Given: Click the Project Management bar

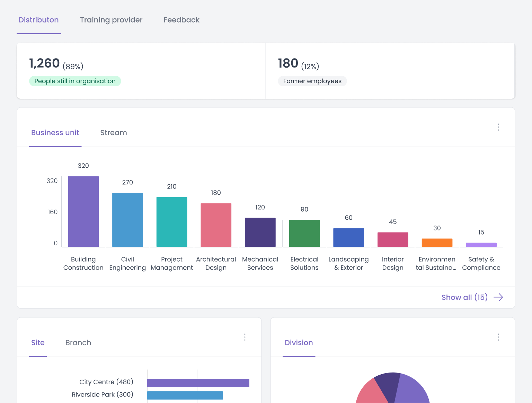Looking at the screenshot, I should (x=172, y=222).
